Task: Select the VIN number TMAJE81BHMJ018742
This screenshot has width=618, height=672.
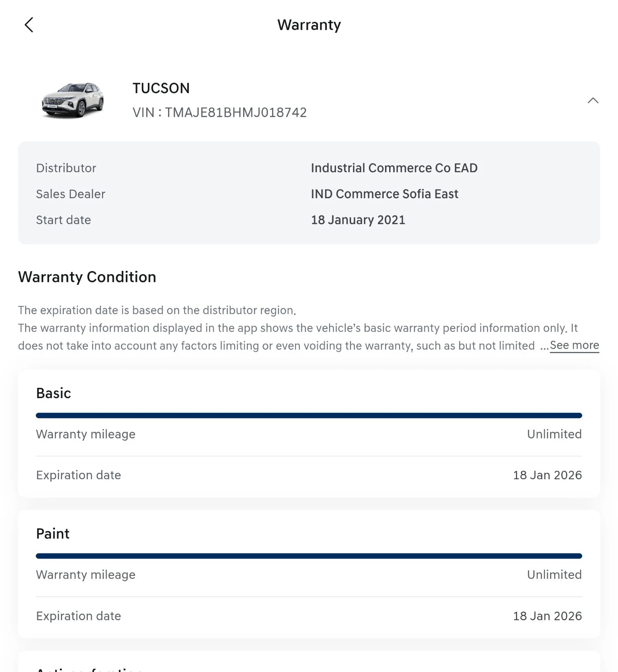Action: point(220,112)
